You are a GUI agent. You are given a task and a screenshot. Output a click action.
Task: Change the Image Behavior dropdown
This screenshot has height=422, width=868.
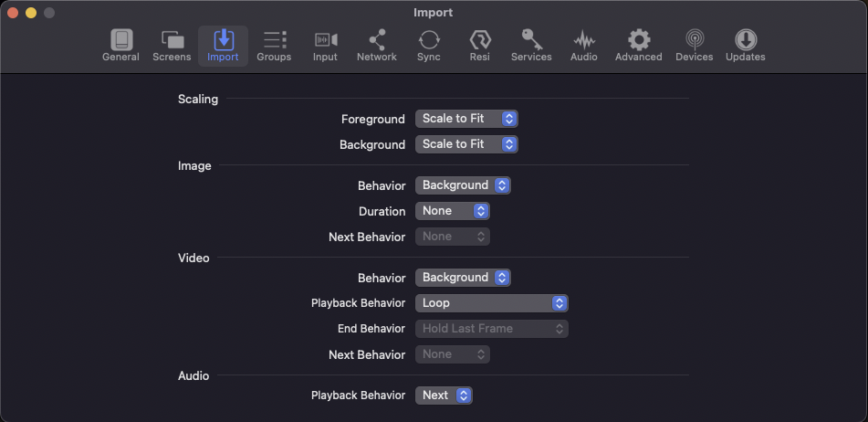coord(463,185)
